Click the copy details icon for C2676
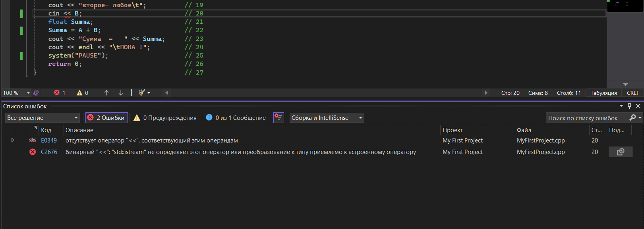Image resolution: width=644 pixels, height=229 pixels. [x=621, y=152]
